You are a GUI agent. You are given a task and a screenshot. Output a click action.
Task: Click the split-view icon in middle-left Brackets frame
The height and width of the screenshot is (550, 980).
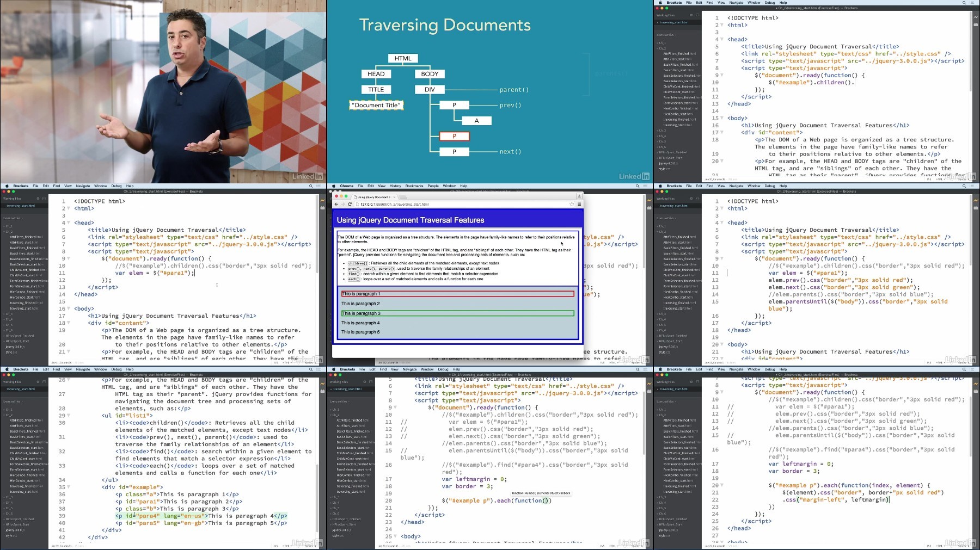tap(44, 199)
